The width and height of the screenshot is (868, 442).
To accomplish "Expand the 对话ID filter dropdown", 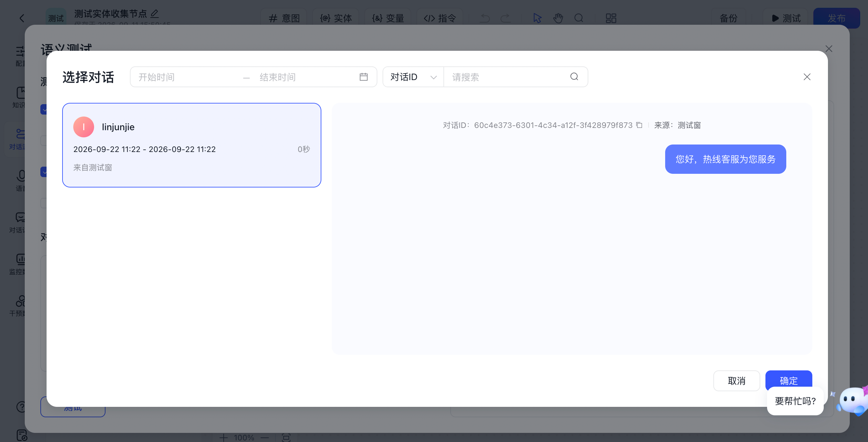I will pyautogui.click(x=413, y=77).
